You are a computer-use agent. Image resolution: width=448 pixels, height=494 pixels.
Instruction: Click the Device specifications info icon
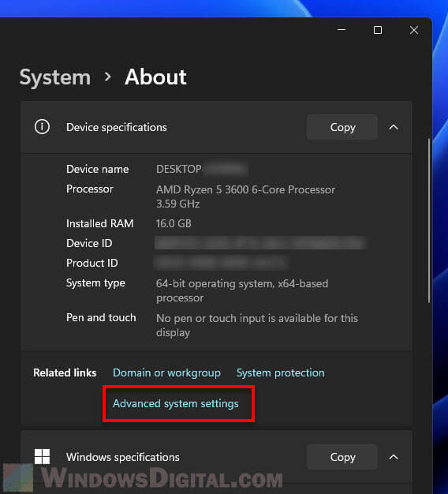[42, 127]
